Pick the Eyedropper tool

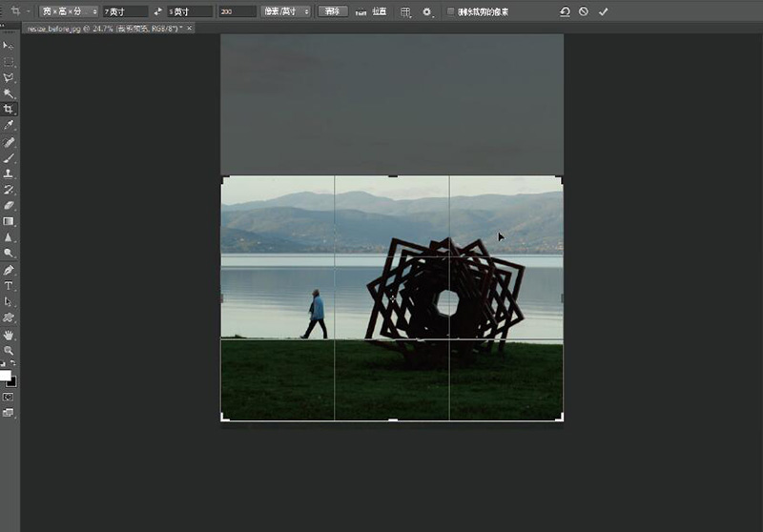pyautogui.click(x=9, y=126)
